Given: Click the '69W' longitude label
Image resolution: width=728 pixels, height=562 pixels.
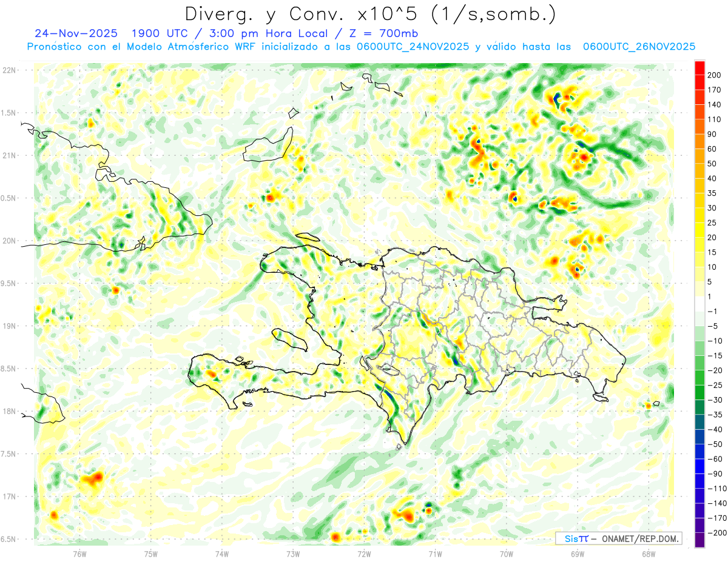Looking at the screenshot, I should 578,554.
